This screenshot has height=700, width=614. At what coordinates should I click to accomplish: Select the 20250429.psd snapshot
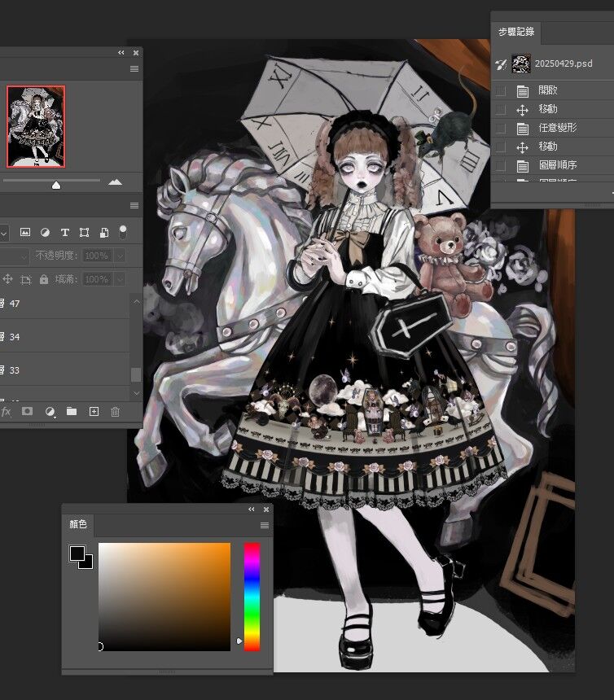553,63
